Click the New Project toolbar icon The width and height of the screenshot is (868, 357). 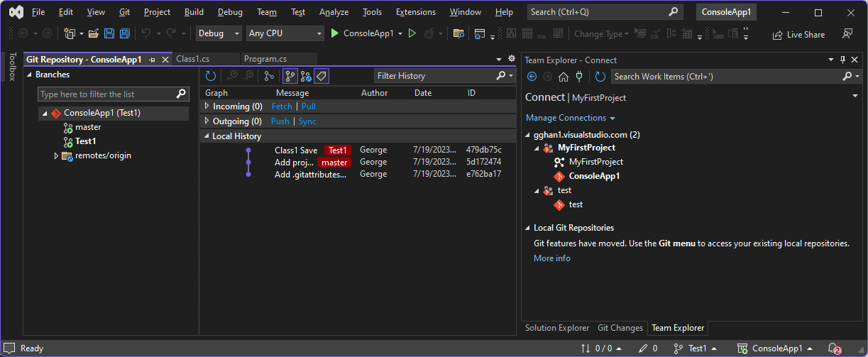(x=69, y=33)
